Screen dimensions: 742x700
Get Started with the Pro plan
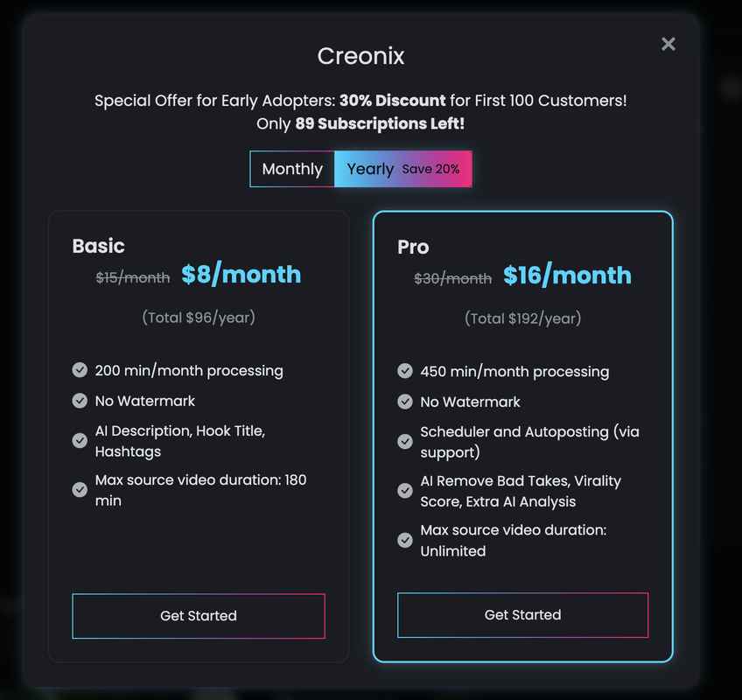point(522,615)
